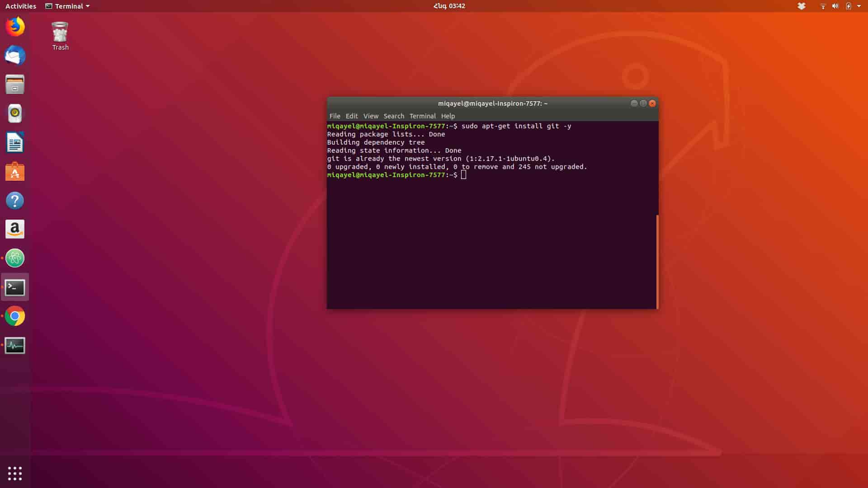The image size is (868, 488).
Task: Click the terminal's vertical scrollbar
Action: click(x=657, y=261)
